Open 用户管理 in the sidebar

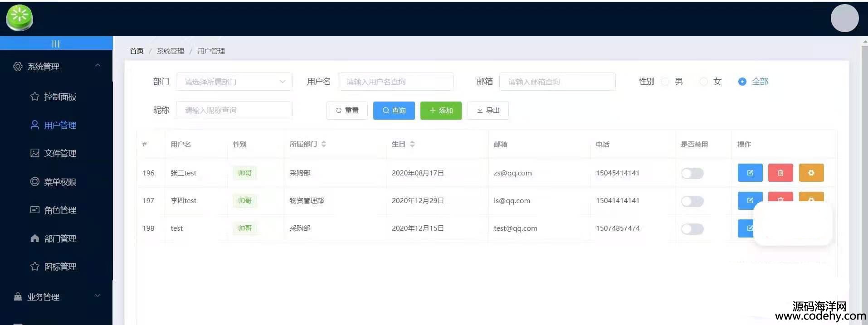pyautogui.click(x=60, y=125)
